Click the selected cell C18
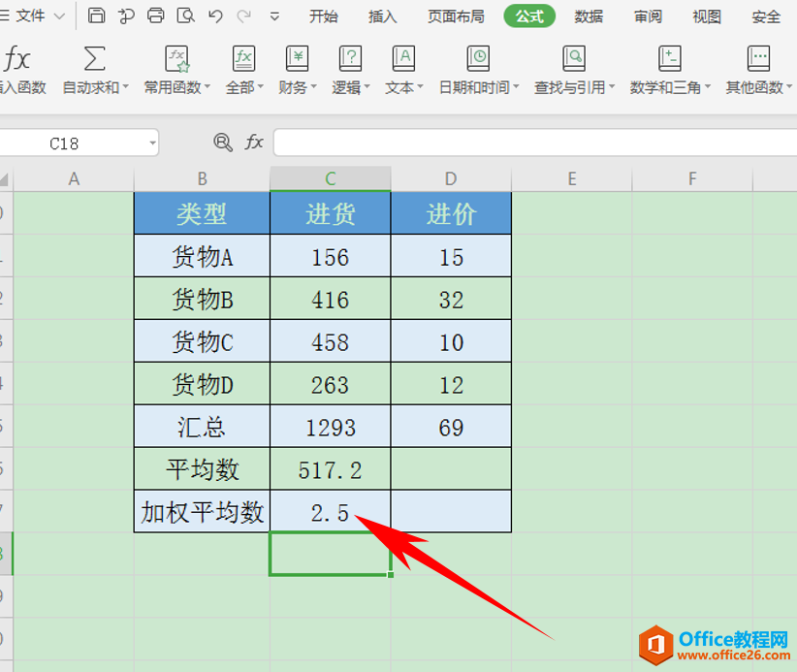Screen dimensions: 797x672 [x=331, y=554]
